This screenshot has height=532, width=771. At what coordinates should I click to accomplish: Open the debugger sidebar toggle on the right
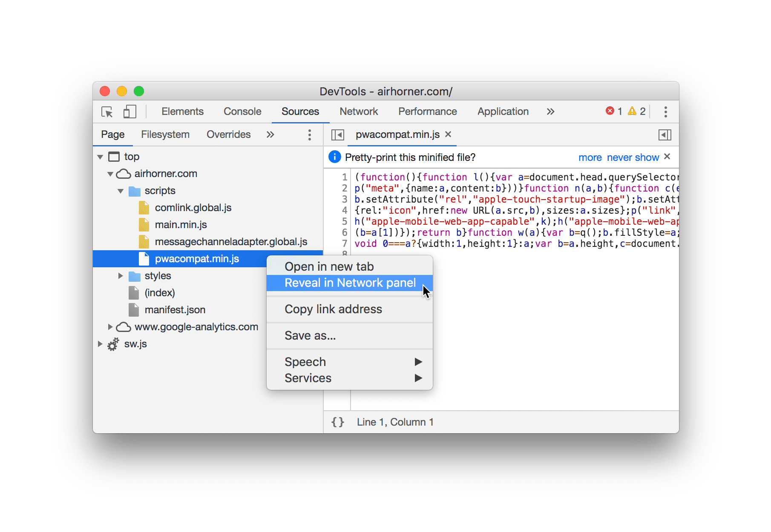coord(665,134)
